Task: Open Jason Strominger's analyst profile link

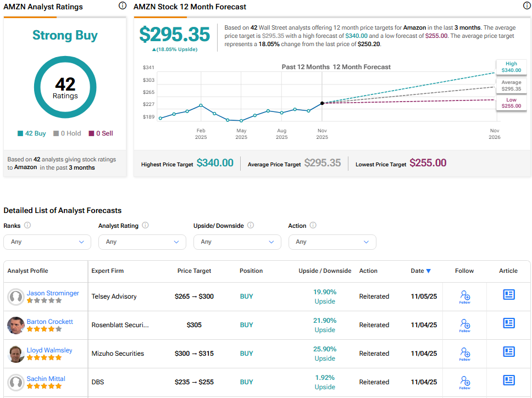Action: [53, 293]
